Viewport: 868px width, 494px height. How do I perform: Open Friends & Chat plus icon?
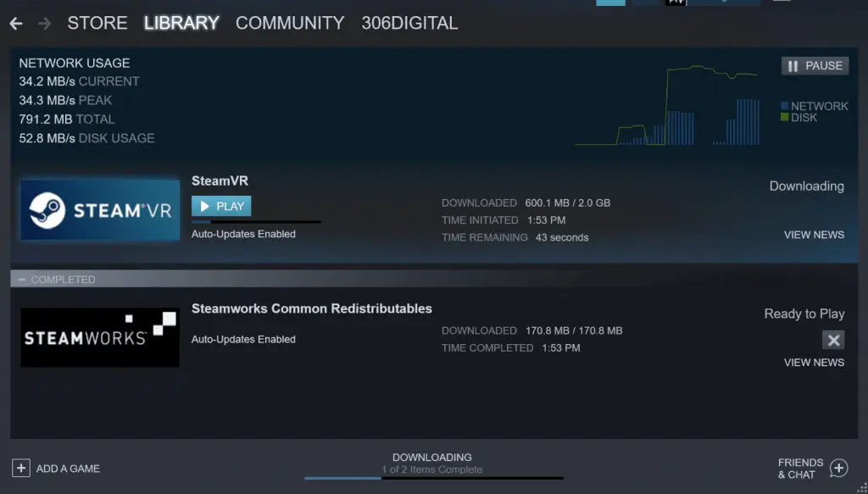pyautogui.click(x=838, y=469)
